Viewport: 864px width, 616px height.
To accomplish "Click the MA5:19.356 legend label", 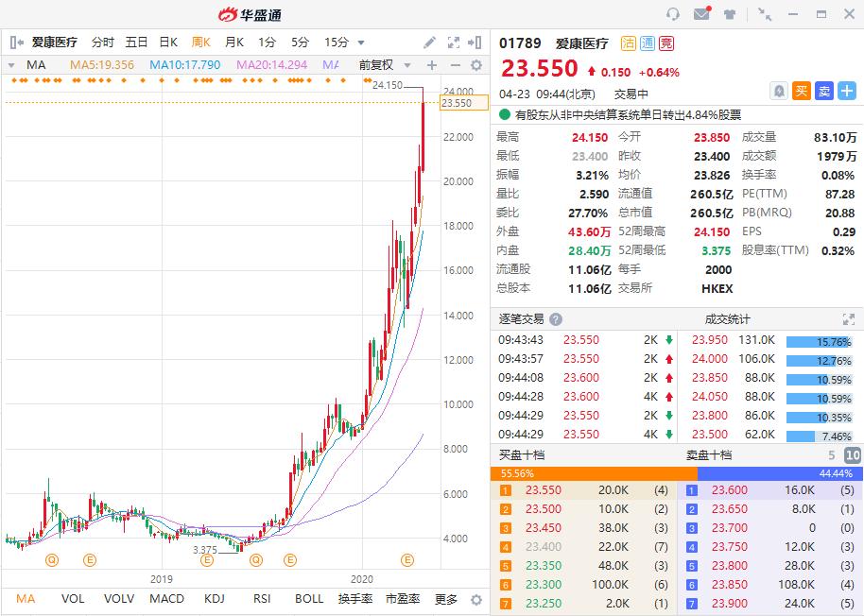I will pos(102,65).
